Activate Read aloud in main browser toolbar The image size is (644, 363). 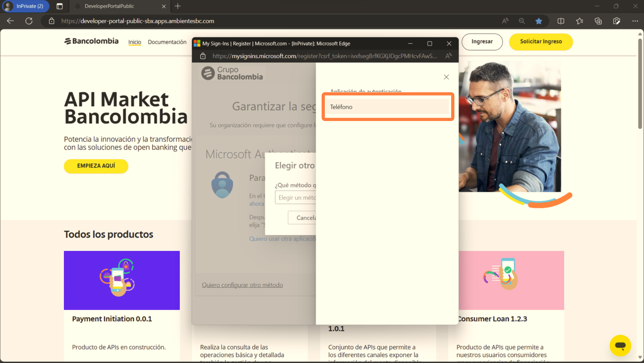coord(505,21)
